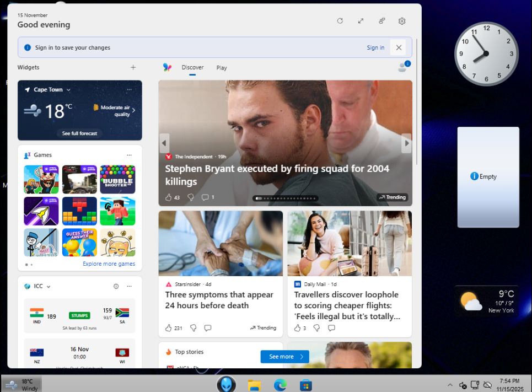Open the muted volume tray icon

(463, 385)
